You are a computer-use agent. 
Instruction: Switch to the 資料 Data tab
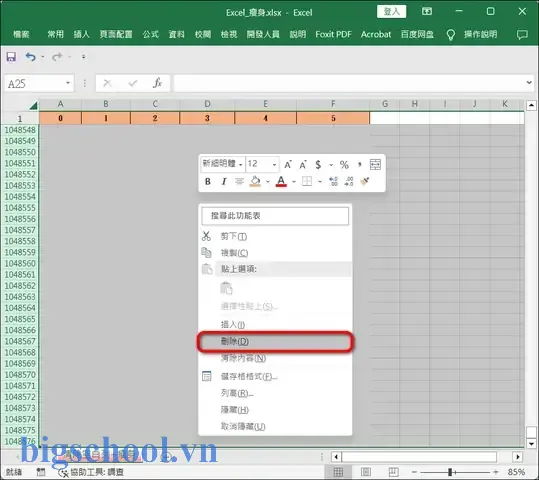pyautogui.click(x=177, y=34)
